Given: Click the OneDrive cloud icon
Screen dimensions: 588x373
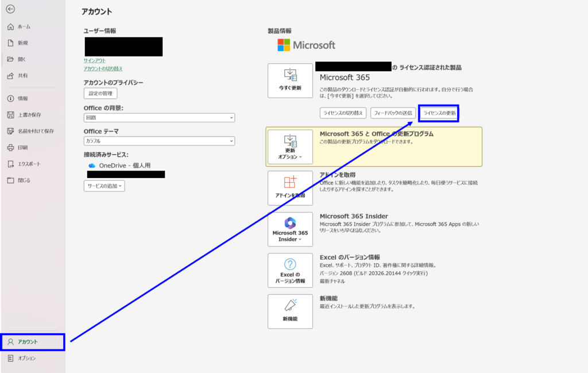Looking at the screenshot, I should [x=91, y=166].
